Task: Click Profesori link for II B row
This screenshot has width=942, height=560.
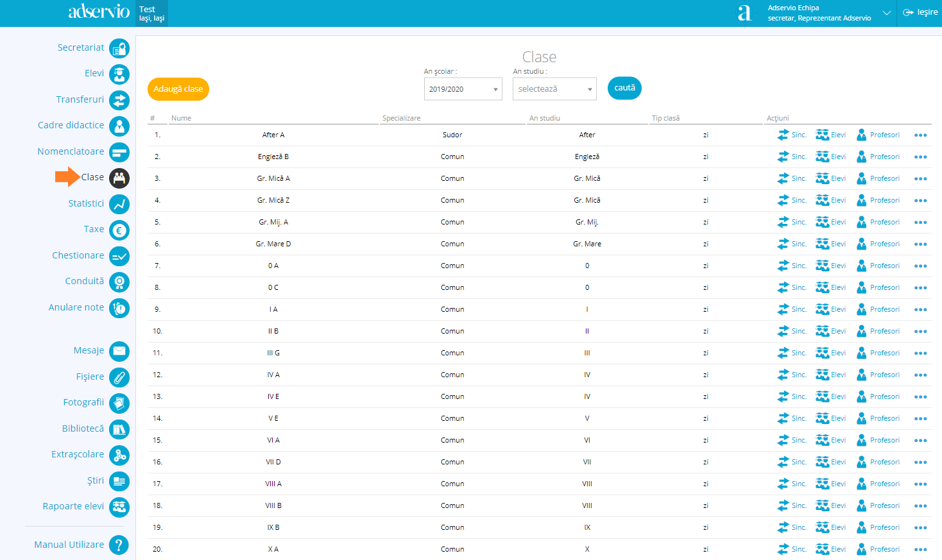Action: coord(885,331)
